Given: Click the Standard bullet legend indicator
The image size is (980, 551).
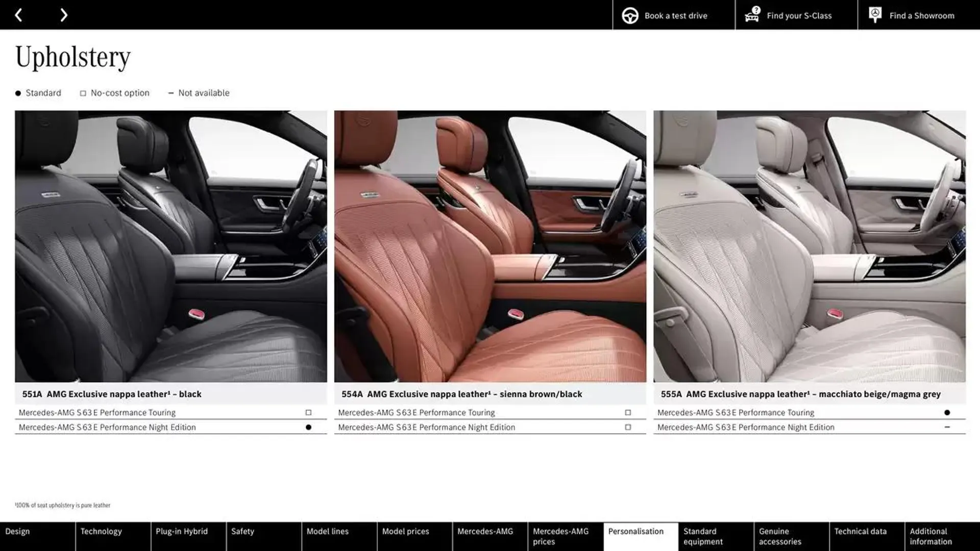Looking at the screenshot, I should click(17, 92).
